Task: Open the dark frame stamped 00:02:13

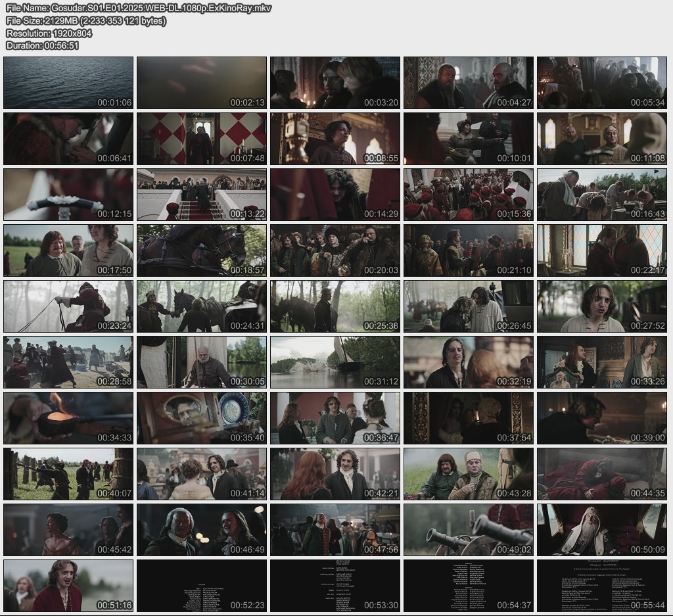Action: (202, 83)
